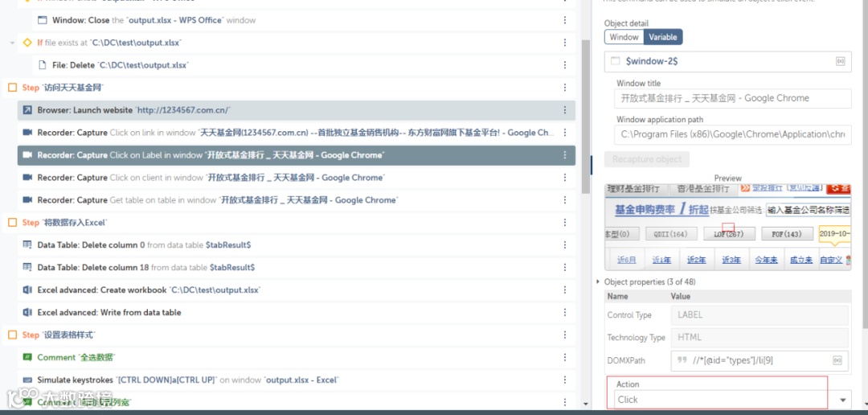Switch Object detail to Variable
The image size is (868, 415).
[663, 37]
